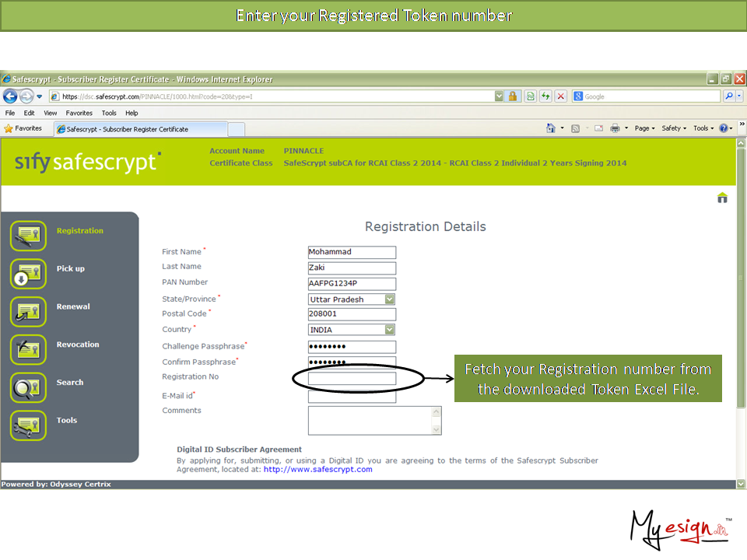Click the Registration No input field
747x560 pixels.
pos(352,379)
